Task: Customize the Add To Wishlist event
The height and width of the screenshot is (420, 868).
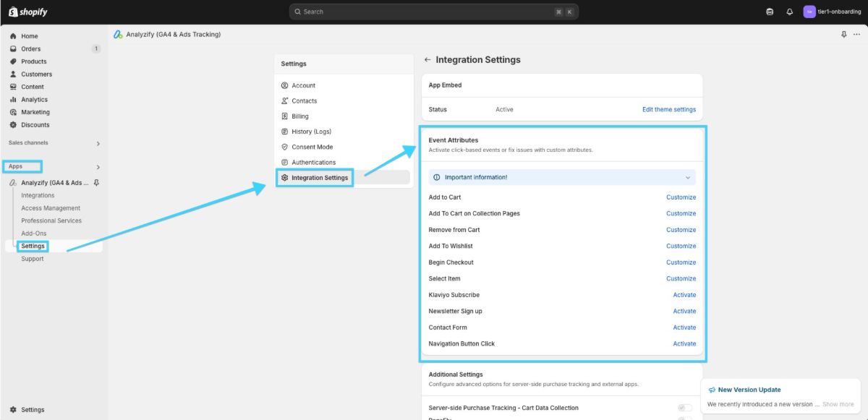Action: [x=681, y=246]
